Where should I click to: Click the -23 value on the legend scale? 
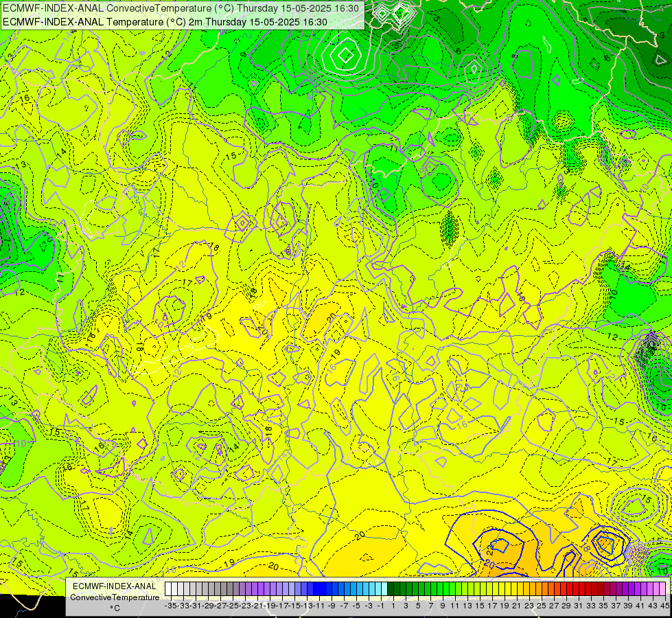coord(245,606)
